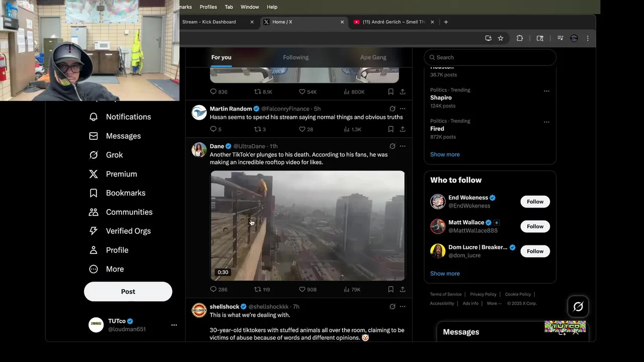Click Grok explain icon on Dane's post

(392, 146)
